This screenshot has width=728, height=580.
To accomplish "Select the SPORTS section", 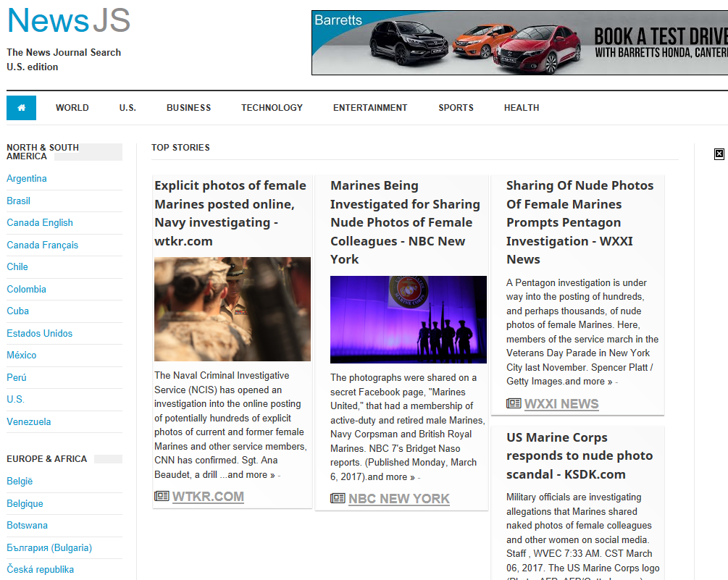I will coord(456,108).
